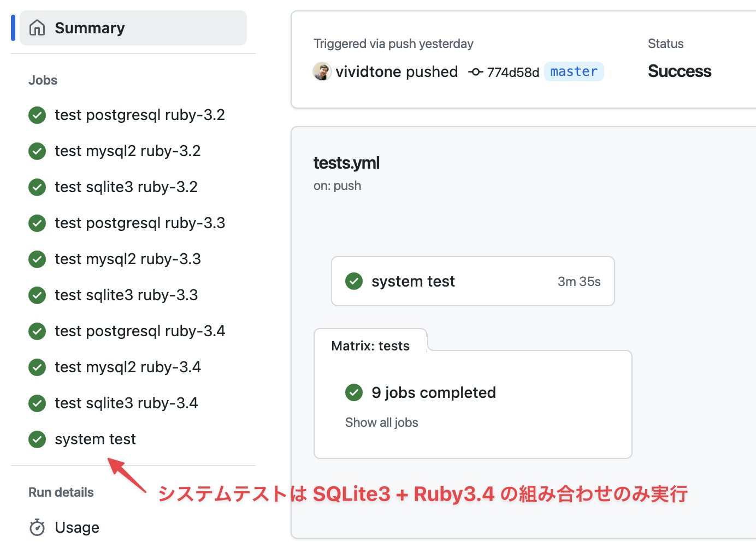Screen dimensions: 756x548
Task: Click the commit icon beside 774d58d
Action: [x=475, y=72]
